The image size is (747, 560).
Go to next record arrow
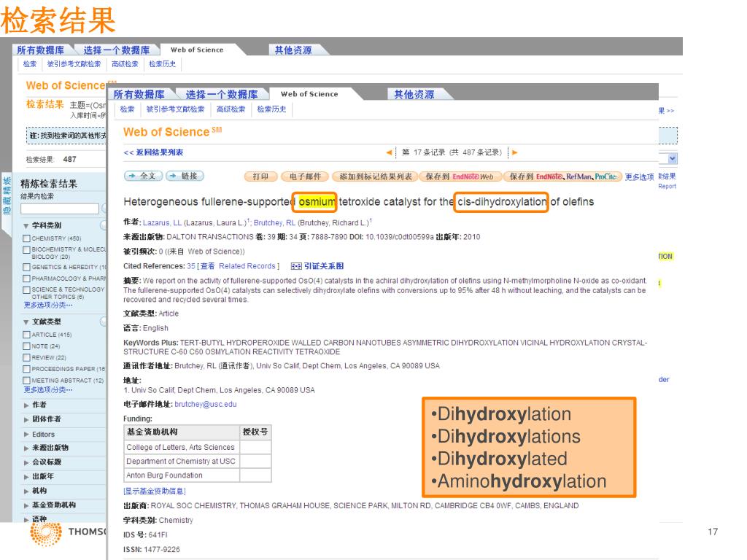coord(515,153)
